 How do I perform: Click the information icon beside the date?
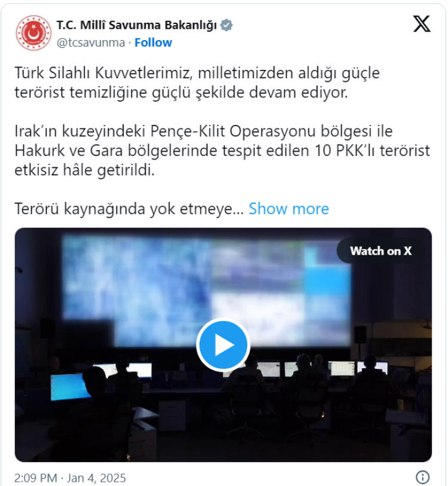[x=423, y=477]
